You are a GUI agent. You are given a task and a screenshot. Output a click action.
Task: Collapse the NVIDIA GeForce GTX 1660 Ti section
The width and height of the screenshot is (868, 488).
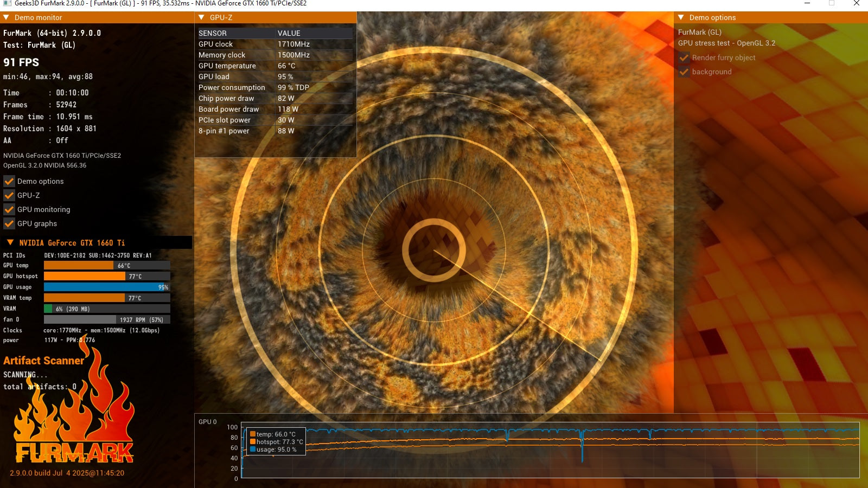10,242
